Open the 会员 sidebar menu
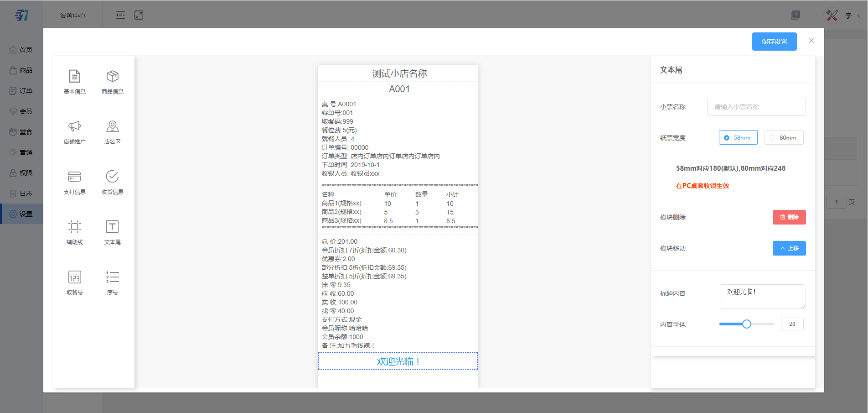 [x=21, y=111]
